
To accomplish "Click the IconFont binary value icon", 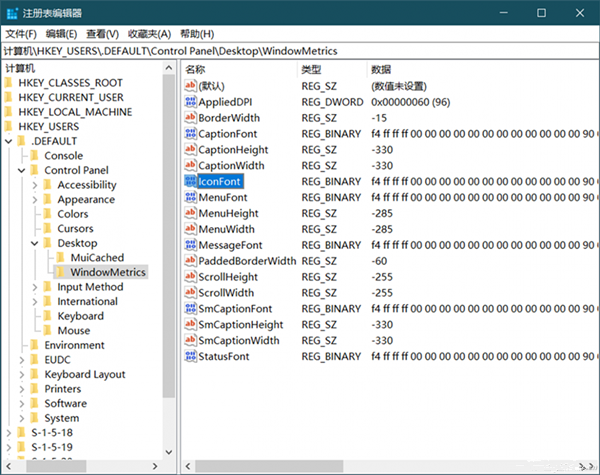I will tap(191, 181).
